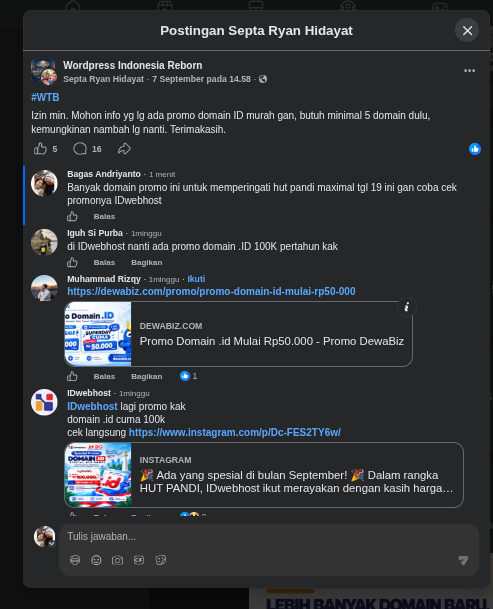The height and width of the screenshot is (609, 493).
Task: Click Balas under Iguh Si Purba's comment
Action: click(x=104, y=263)
